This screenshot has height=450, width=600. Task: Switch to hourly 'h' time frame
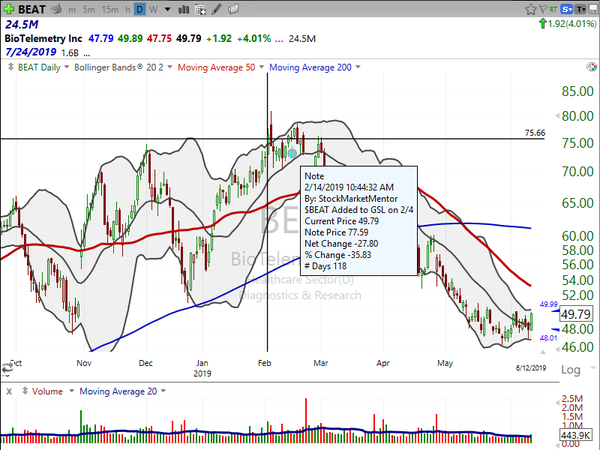128,10
